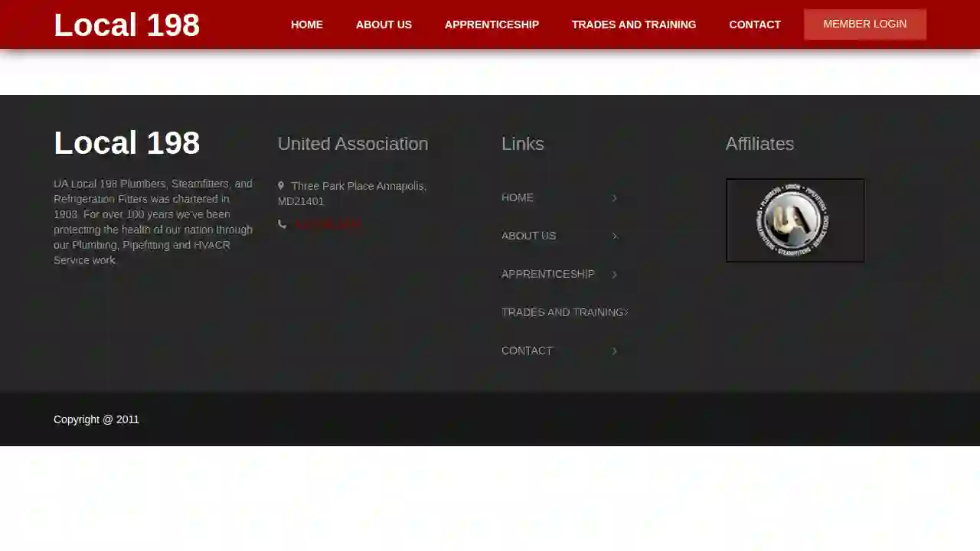Click the United Association heading
The width and height of the screenshot is (980, 551).
(x=353, y=144)
